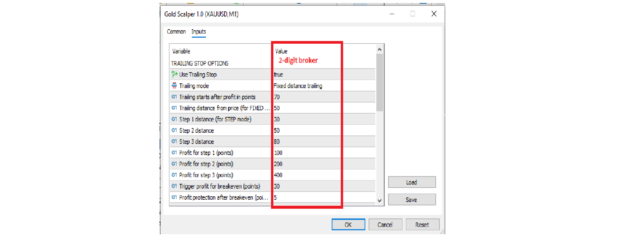This screenshot has height=242, width=644.
Task: Click icon beside Step 3 distance
Action: pos(174,142)
